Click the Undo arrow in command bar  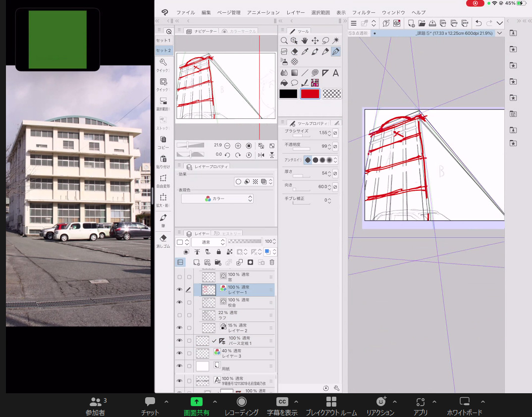pyautogui.click(x=478, y=23)
